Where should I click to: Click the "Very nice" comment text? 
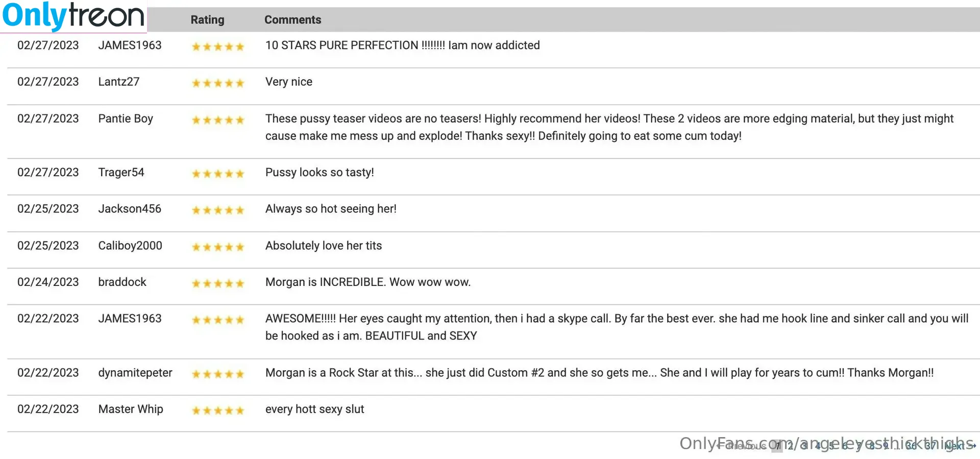pyautogui.click(x=289, y=82)
